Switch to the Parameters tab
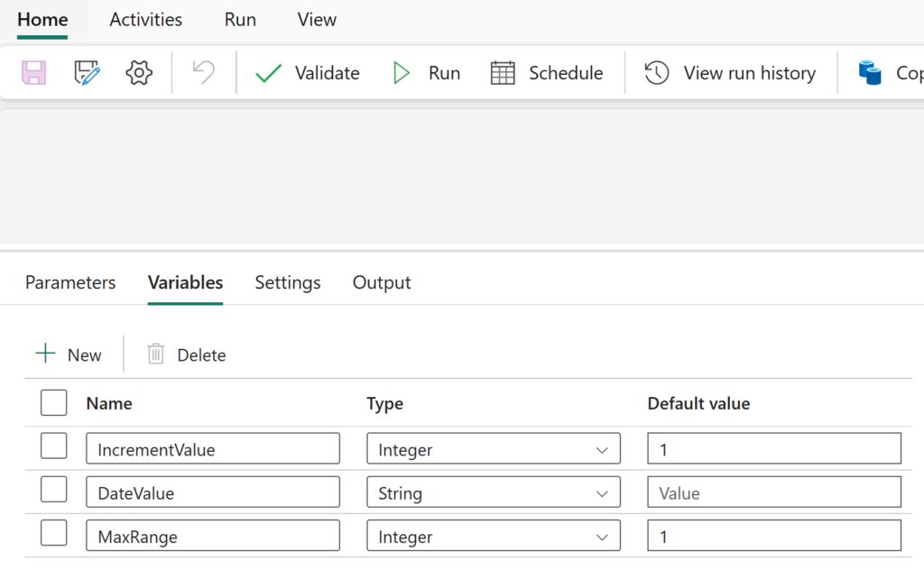Image resolution: width=924 pixels, height=570 pixels. pos(69,282)
